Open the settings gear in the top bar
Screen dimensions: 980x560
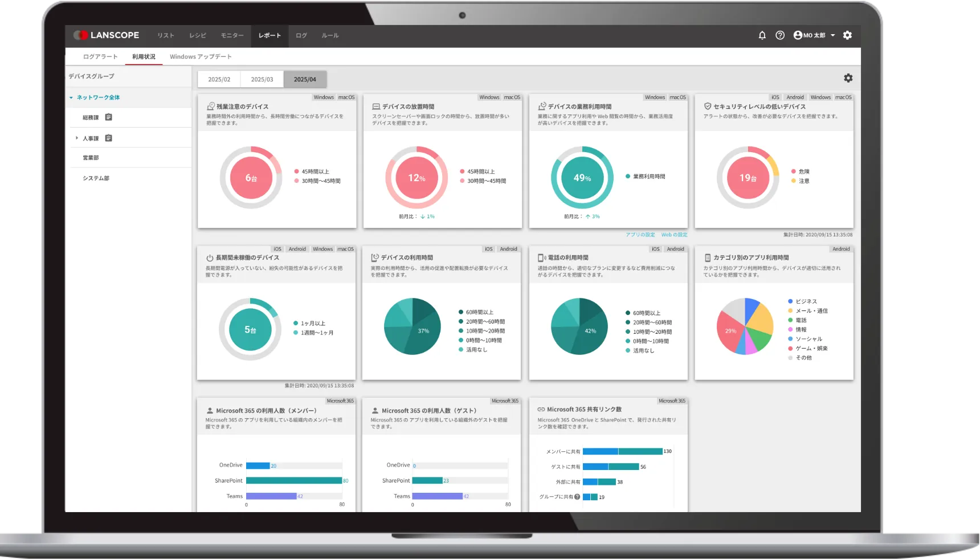(x=848, y=35)
